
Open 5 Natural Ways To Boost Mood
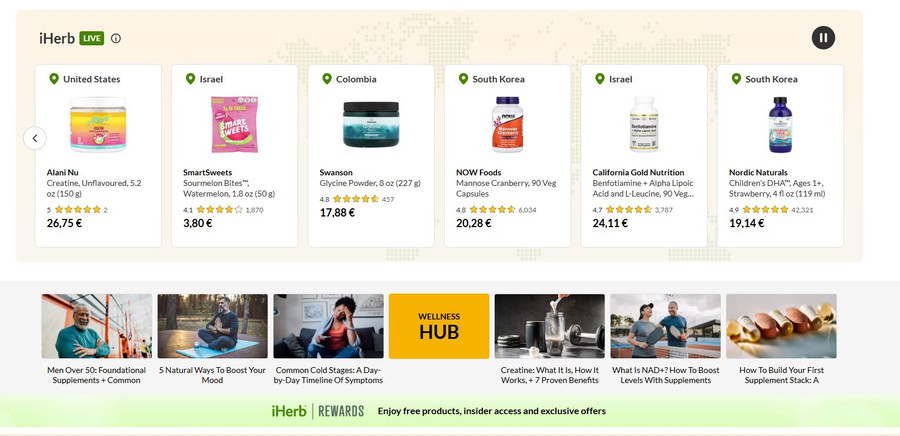click(x=212, y=339)
